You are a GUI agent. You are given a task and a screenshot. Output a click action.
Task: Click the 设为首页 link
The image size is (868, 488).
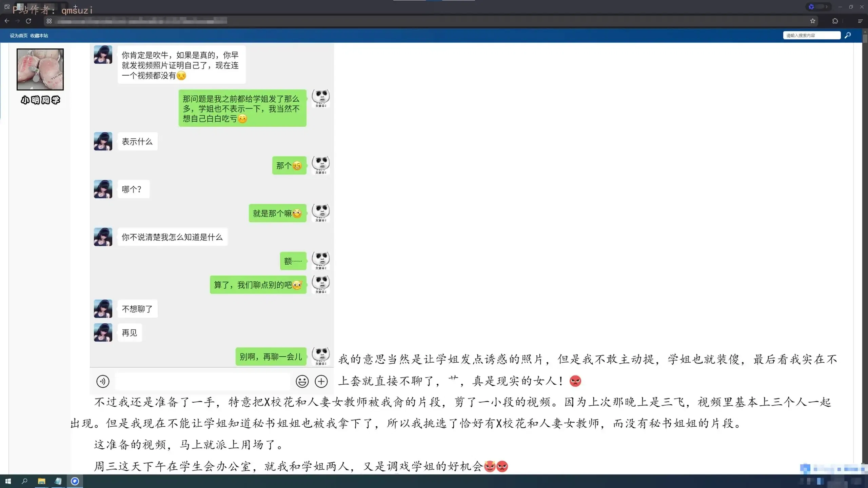19,36
